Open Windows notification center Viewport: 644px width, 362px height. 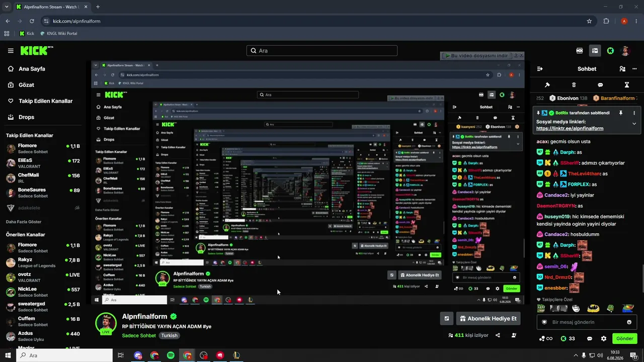(x=635, y=355)
